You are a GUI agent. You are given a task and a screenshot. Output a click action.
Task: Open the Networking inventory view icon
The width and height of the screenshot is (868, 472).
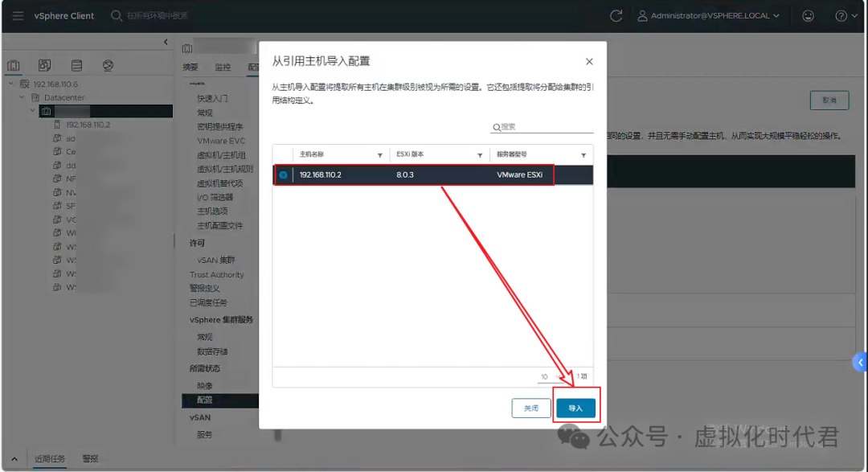click(108, 65)
